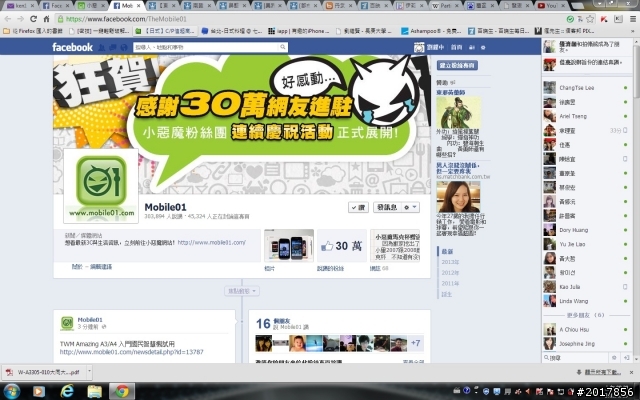This screenshot has height=400, width=640.
Task: Click Home link in Facebook header
Action: point(456,47)
